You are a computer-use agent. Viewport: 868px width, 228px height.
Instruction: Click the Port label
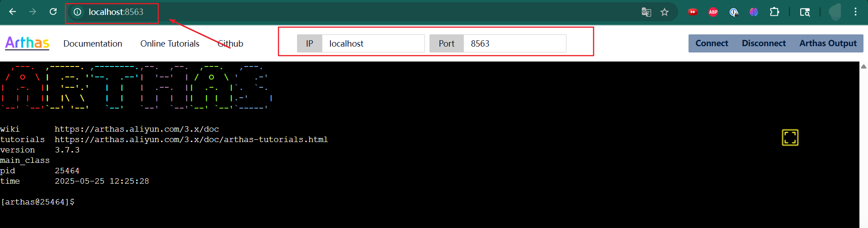click(x=447, y=43)
